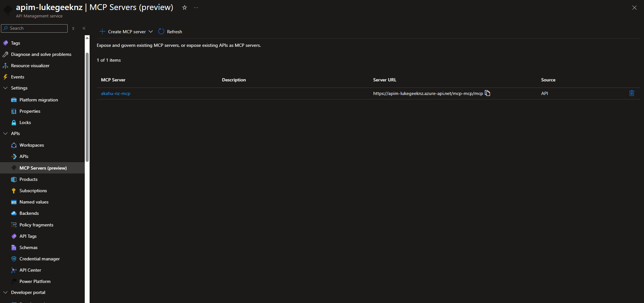
Task: Select Resource visualizer menu item
Action: (x=30, y=66)
